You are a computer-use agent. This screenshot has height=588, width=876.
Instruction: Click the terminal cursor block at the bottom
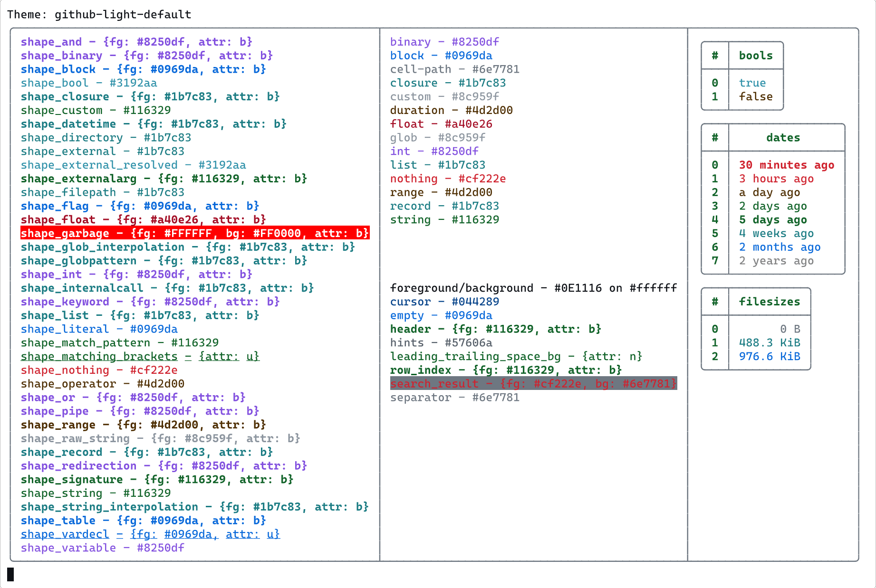click(10, 574)
